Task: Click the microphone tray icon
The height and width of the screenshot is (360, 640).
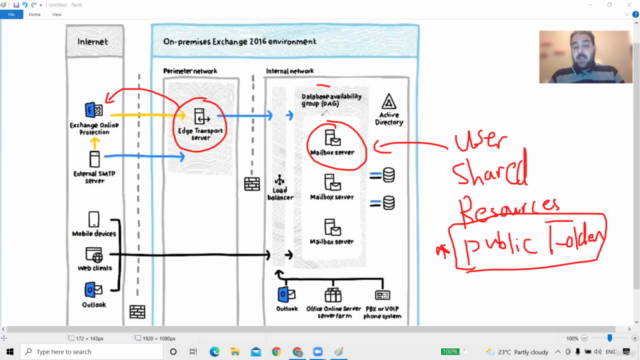Action: pyautogui.click(x=578, y=352)
